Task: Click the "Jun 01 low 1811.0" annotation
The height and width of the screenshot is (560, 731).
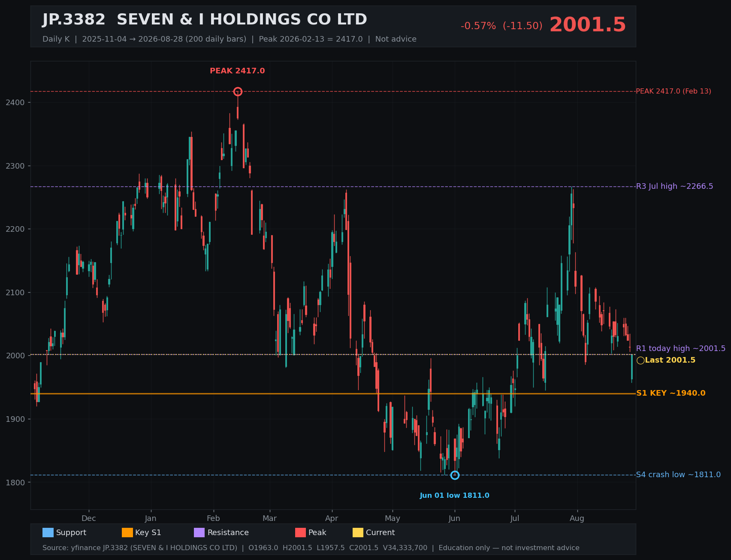Action: (454, 496)
